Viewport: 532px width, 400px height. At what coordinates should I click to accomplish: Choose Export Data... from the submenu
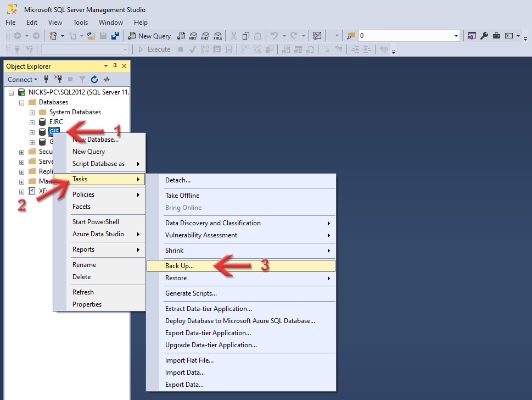coord(241,385)
